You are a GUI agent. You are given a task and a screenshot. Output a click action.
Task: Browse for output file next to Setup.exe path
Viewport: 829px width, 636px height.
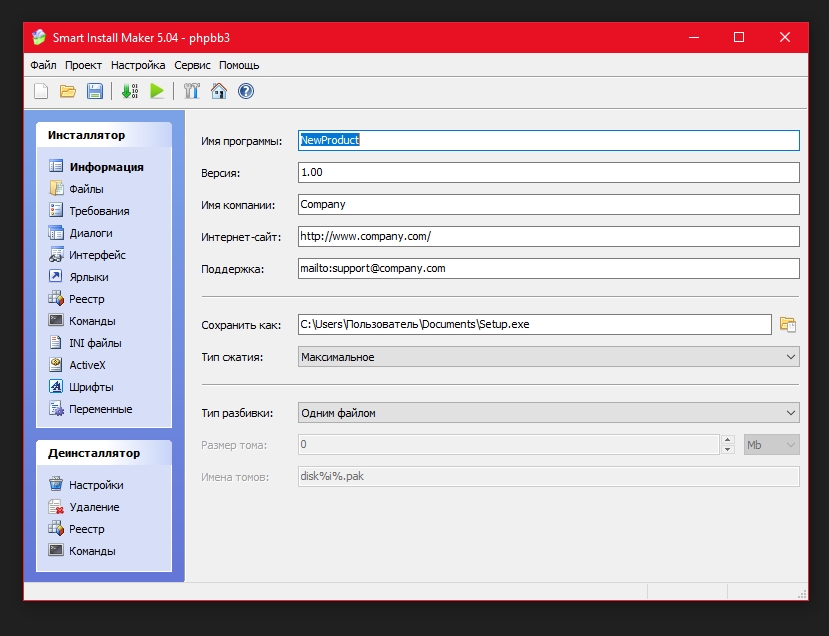788,325
